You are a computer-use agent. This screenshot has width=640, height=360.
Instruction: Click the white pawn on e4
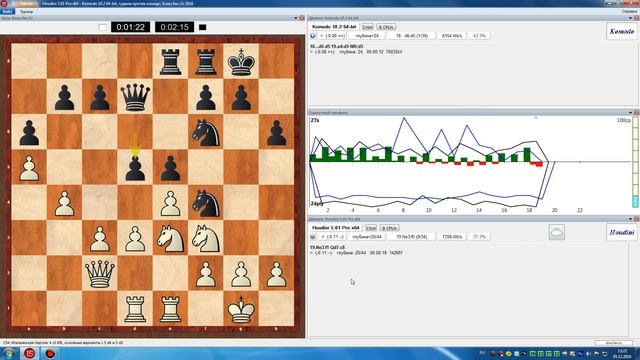[170, 203]
